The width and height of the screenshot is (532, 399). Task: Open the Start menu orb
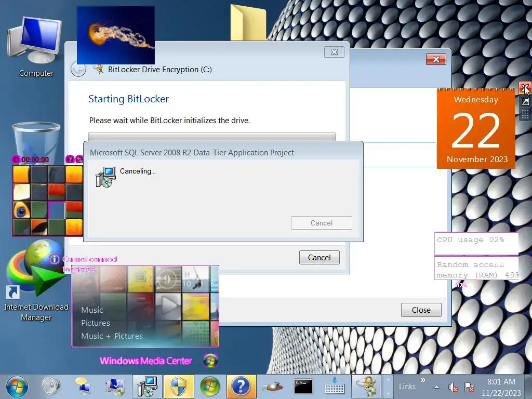tap(17, 387)
